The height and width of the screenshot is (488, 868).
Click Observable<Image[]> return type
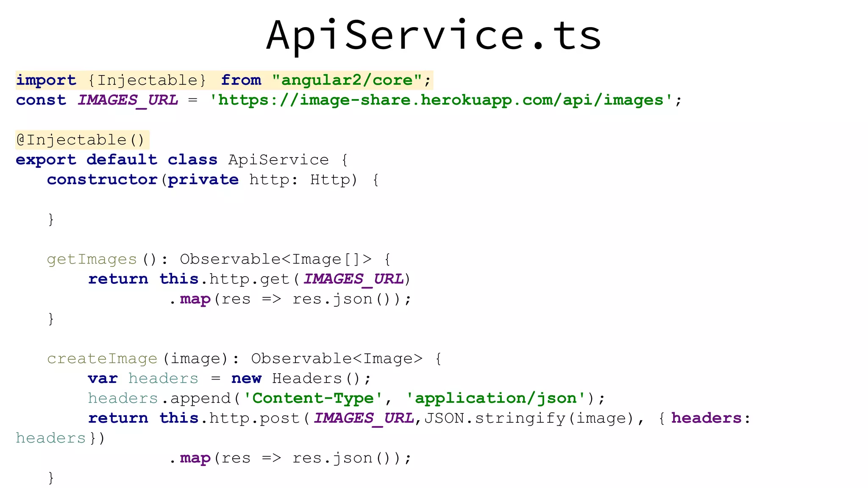[x=275, y=259]
